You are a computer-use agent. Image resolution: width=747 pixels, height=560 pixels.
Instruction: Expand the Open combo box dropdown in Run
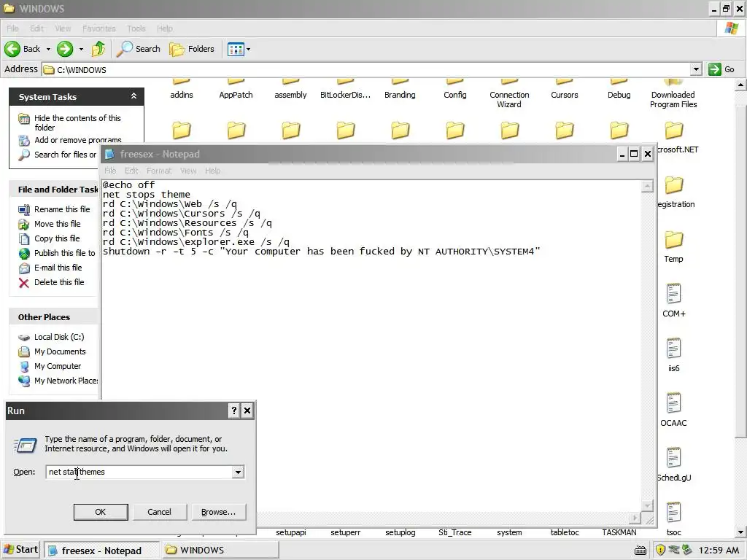(238, 472)
